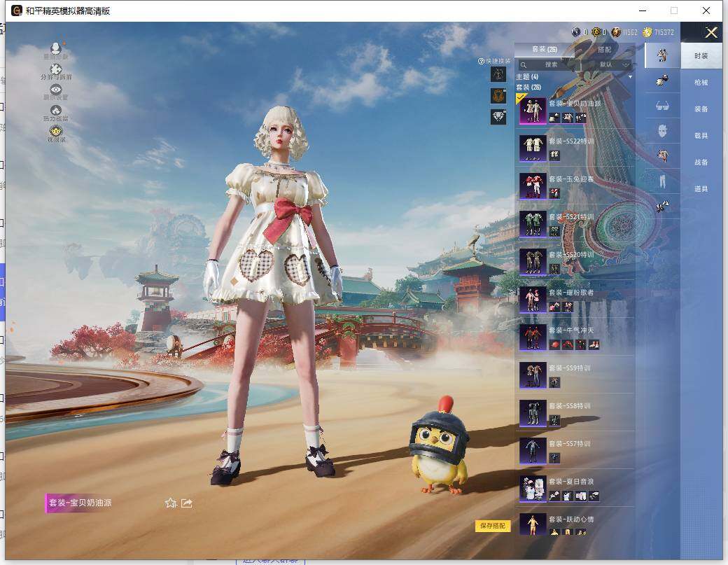728x565 pixels.
Task: Select the 套装-玉兔迎春 outfit thumbnail
Action: coord(533,186)
